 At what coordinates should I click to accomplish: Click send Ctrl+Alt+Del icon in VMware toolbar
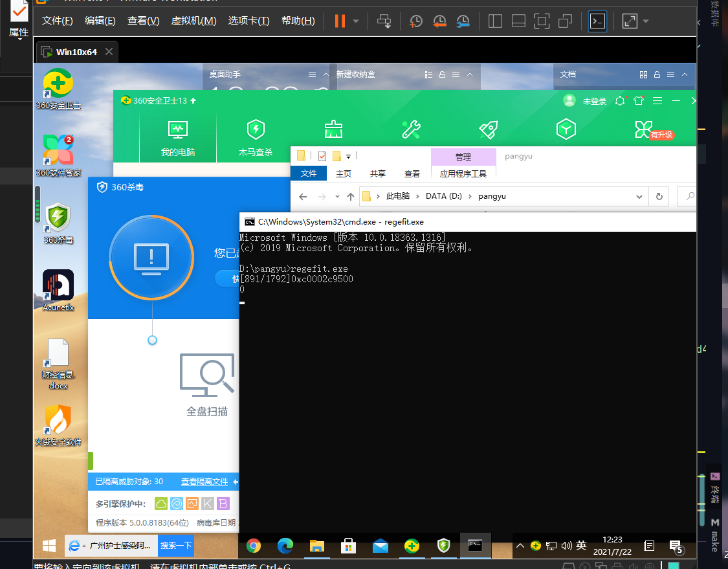(x=384, y=21)
